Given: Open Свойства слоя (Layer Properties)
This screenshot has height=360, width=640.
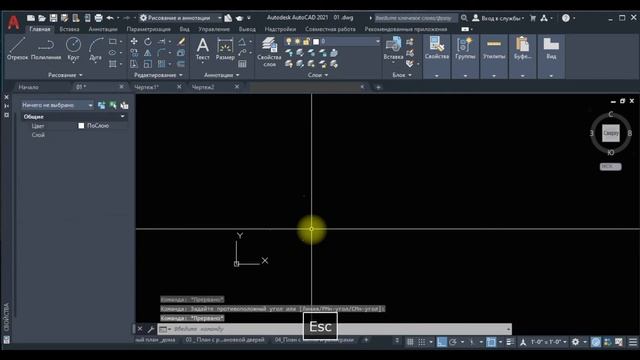Looking at the screenshot, I should click(x=269, y=52).
